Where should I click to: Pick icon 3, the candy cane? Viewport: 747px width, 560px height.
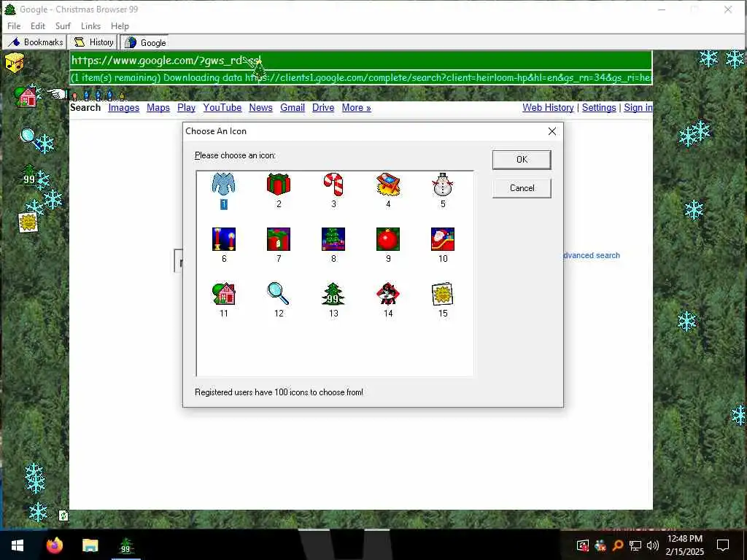pos(333,184)
